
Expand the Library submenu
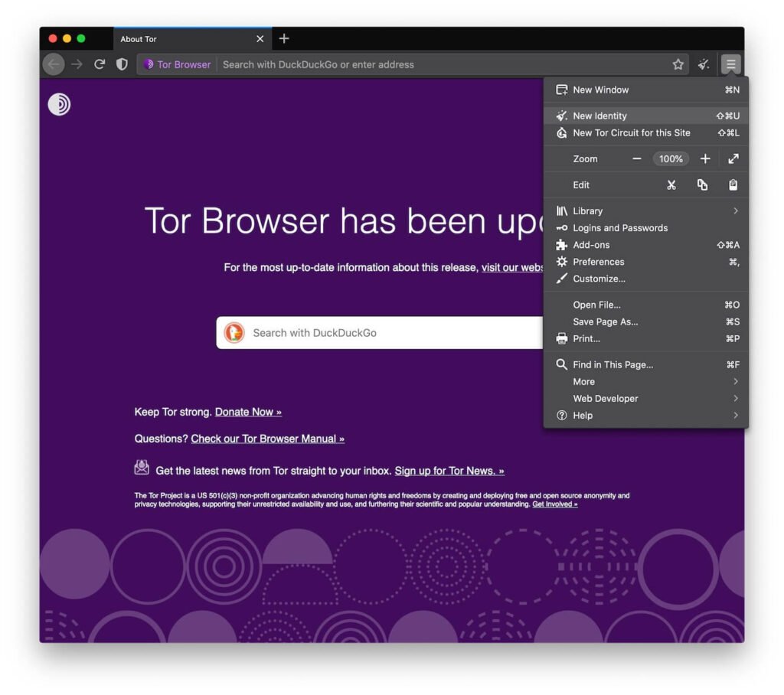pos(646,211)
